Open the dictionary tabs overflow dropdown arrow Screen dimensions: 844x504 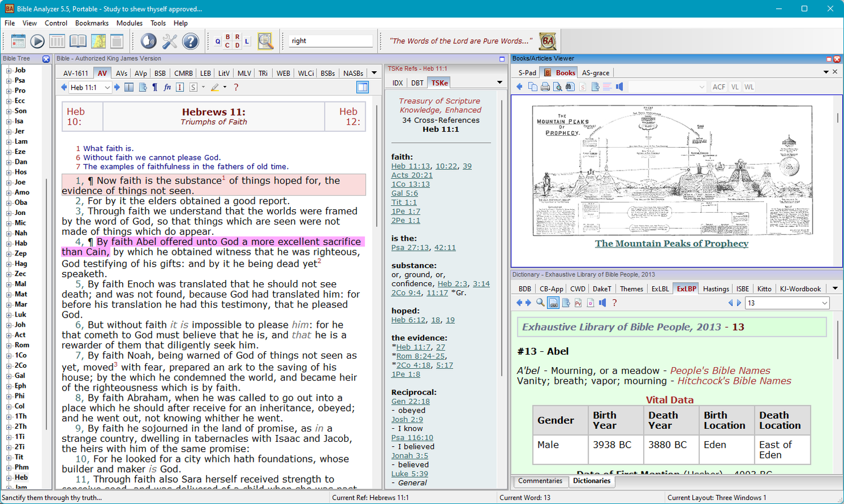click(835, 288)
